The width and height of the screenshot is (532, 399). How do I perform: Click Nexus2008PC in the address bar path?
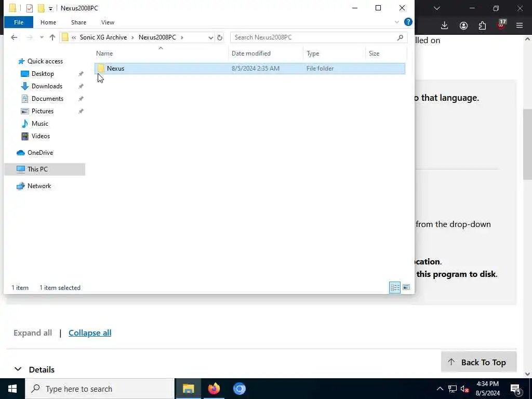[x=157, y=37]
